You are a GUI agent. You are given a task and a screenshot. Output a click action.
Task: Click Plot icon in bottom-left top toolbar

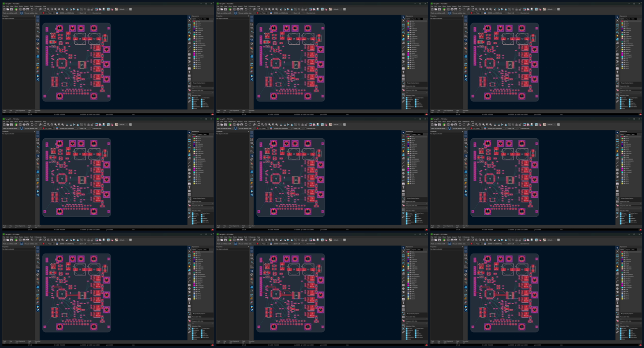tap(27, 240)
